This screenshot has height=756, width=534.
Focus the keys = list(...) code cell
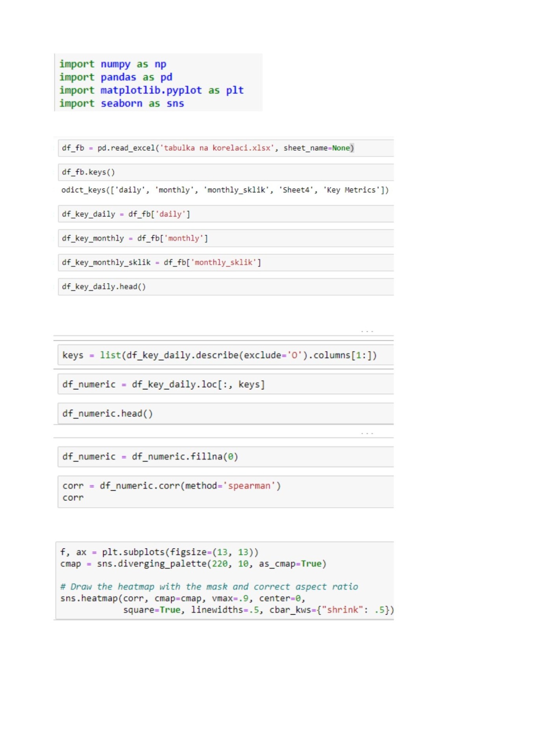(x=225, y=356)
